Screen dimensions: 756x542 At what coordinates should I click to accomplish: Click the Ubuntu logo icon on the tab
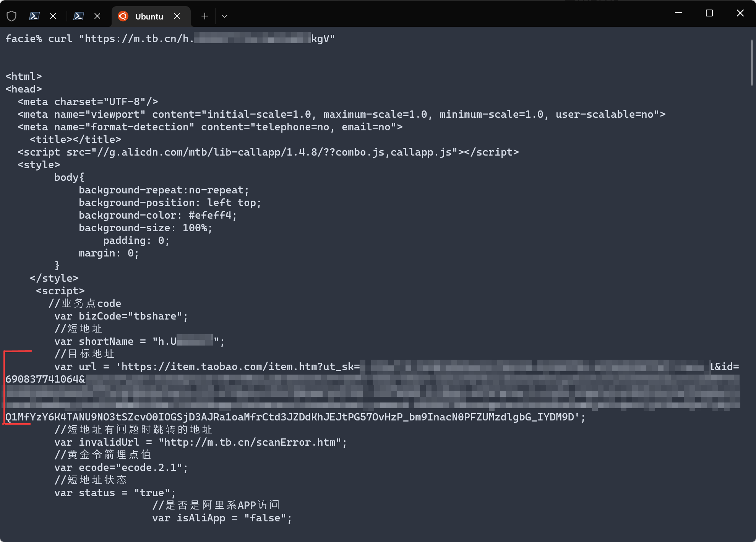123,16
